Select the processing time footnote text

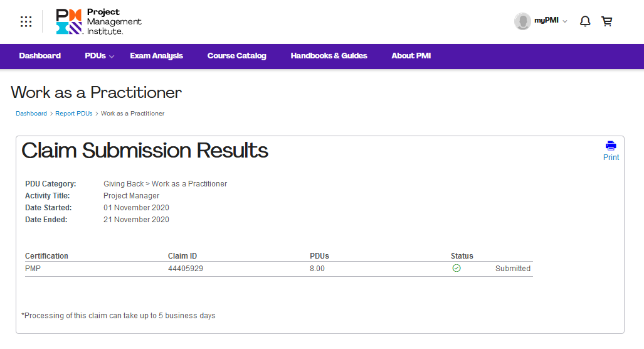119,316
